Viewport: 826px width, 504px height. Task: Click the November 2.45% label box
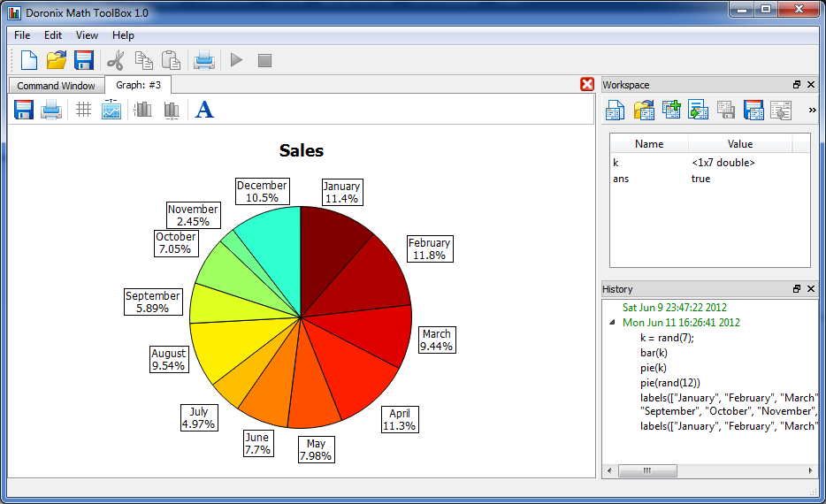coord(193,215)
